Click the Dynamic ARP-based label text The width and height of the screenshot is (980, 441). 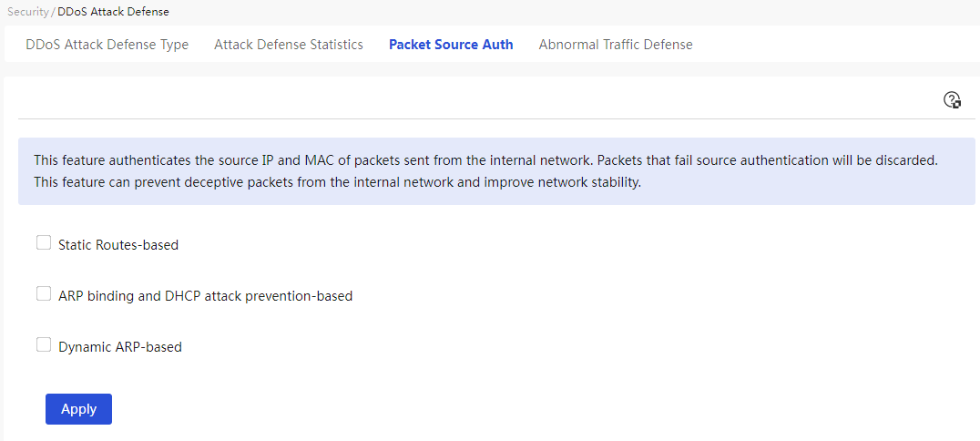120,346
